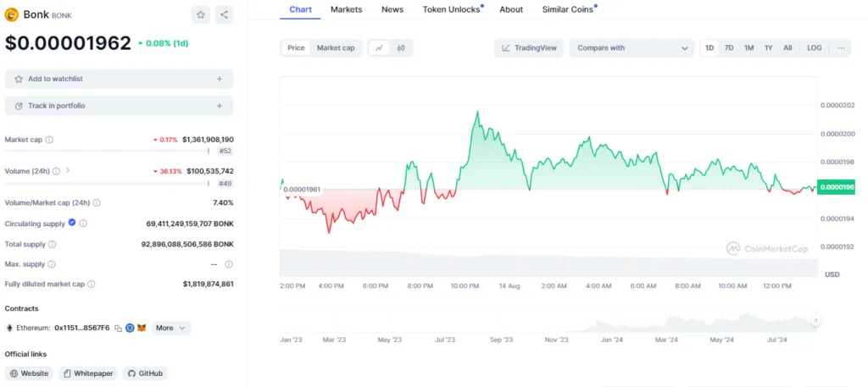Click the plus icon on Add to watchlist

tap(220, 79)
